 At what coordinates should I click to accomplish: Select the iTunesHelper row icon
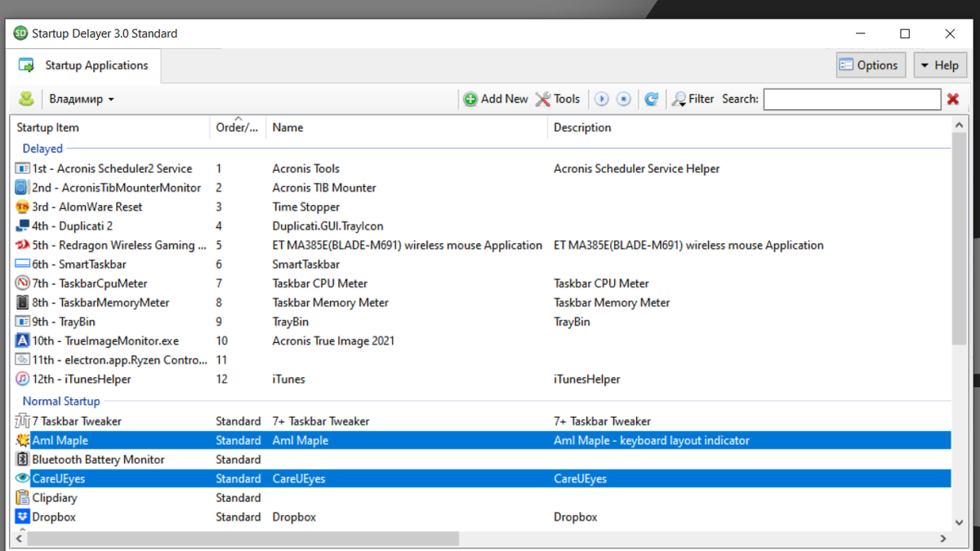pyautogui.click(x=23, y=380)
